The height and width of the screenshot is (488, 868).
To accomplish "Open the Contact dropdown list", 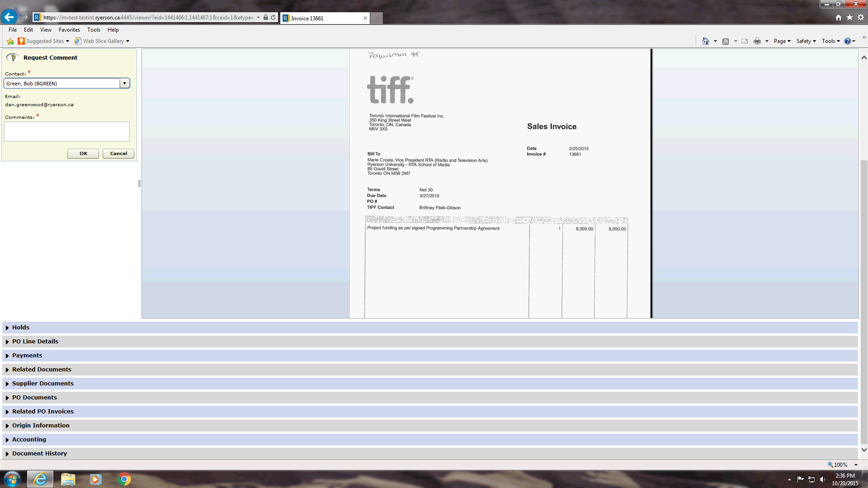I will click(124, 83).
